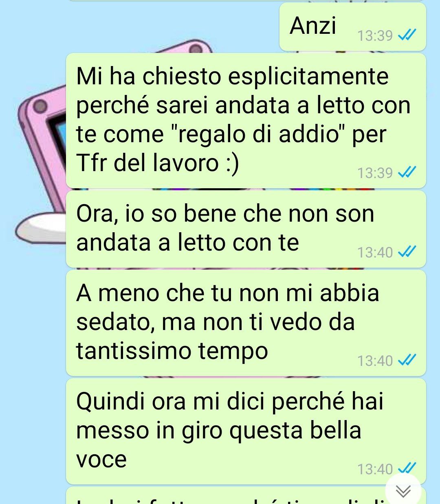Click the 13:40 timestamp under 'letto con te'

[375, 253]
